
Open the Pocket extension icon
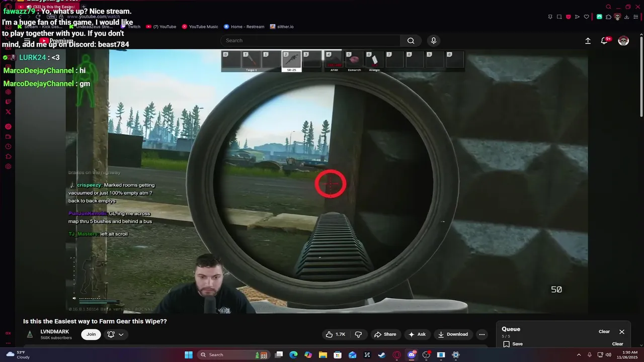[x=569, y=17]
